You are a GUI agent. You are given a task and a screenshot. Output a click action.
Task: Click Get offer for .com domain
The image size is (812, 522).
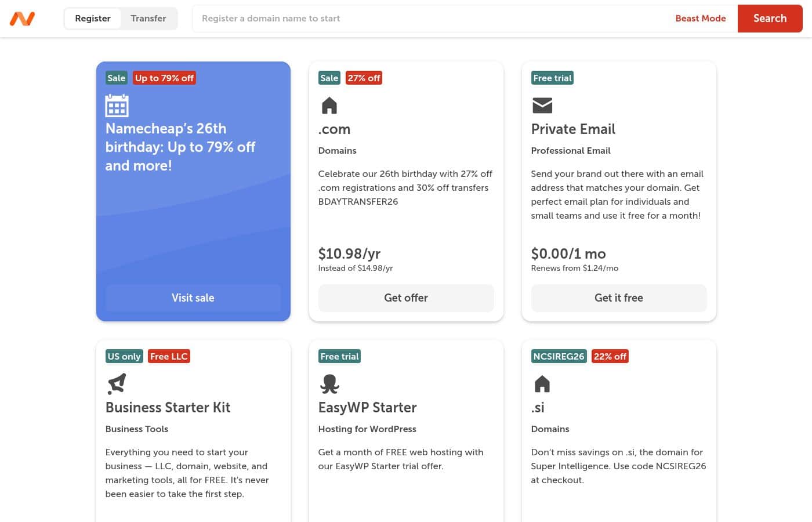click(406, 298)
